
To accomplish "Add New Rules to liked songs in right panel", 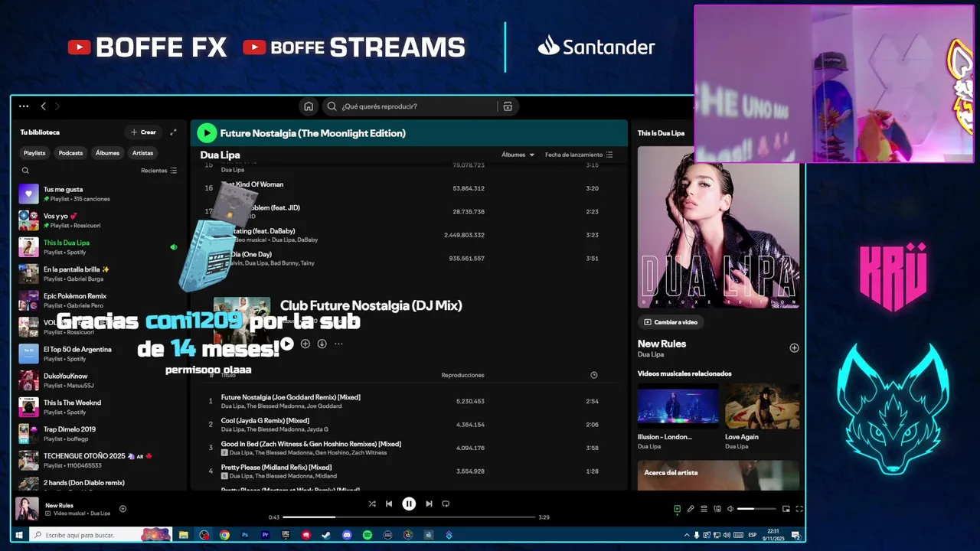I will pyautogui.click(x=794, y=347).
